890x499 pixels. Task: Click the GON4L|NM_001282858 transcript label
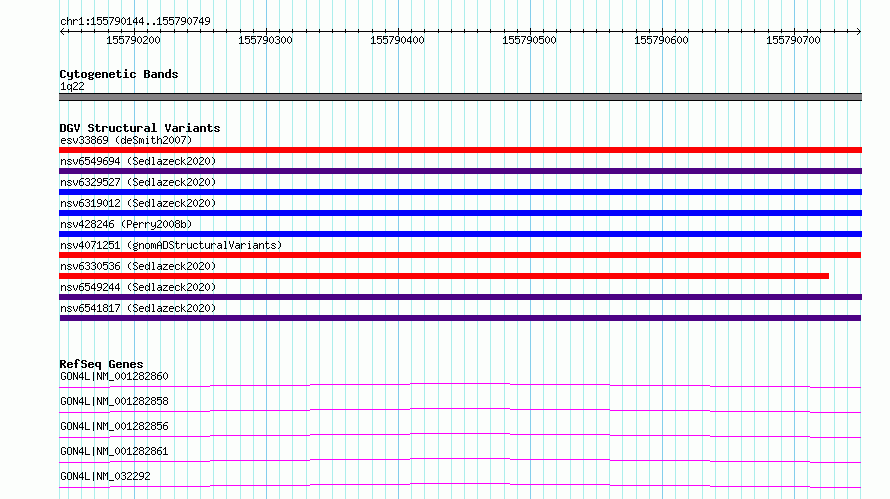point(114,401)
